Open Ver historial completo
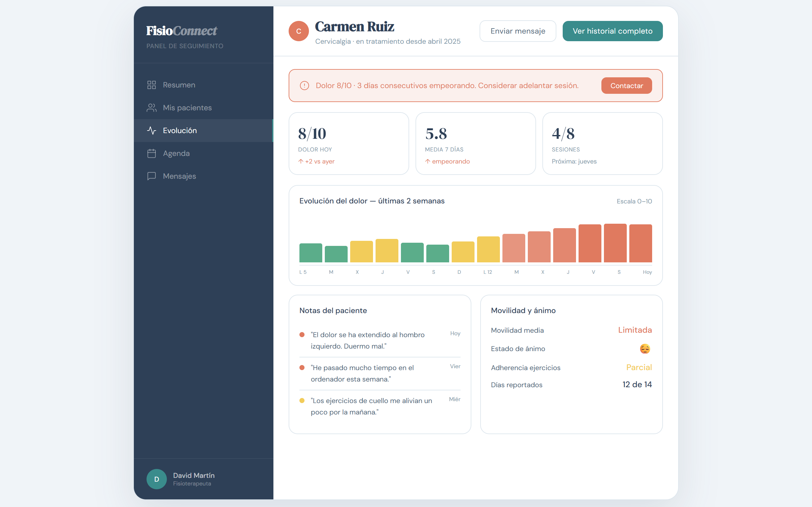812x507 pixels. click(612, 31)
